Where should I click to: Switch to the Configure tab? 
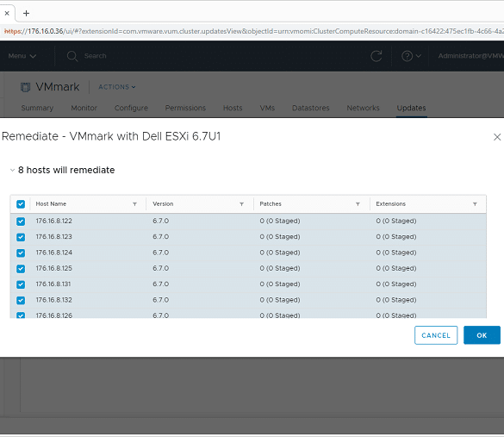click(x=131, y=108)
